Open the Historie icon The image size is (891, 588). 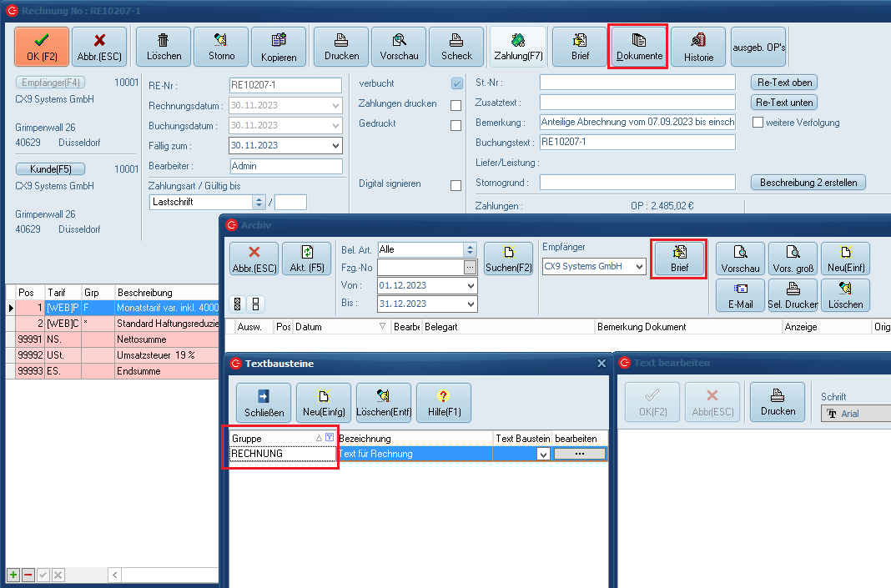(x=698, y=47)
